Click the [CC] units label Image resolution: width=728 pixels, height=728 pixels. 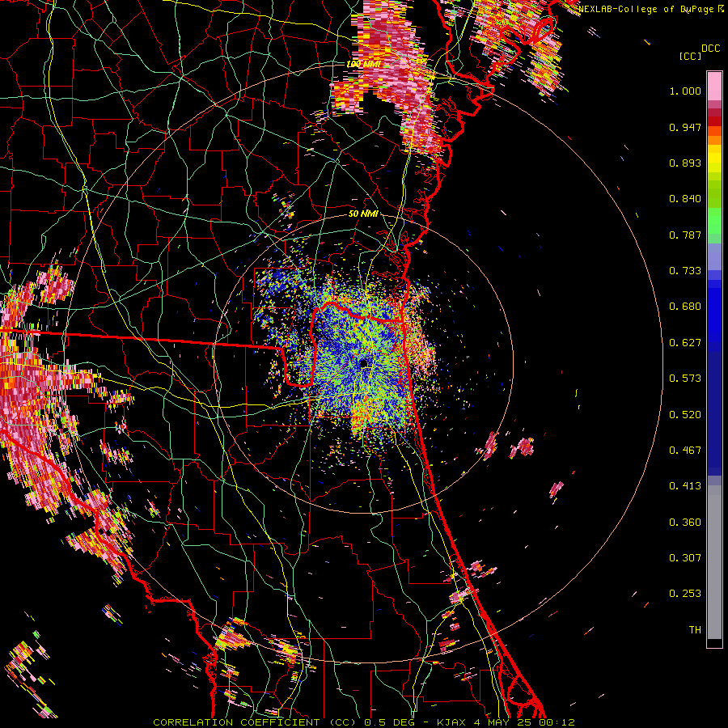691,56
